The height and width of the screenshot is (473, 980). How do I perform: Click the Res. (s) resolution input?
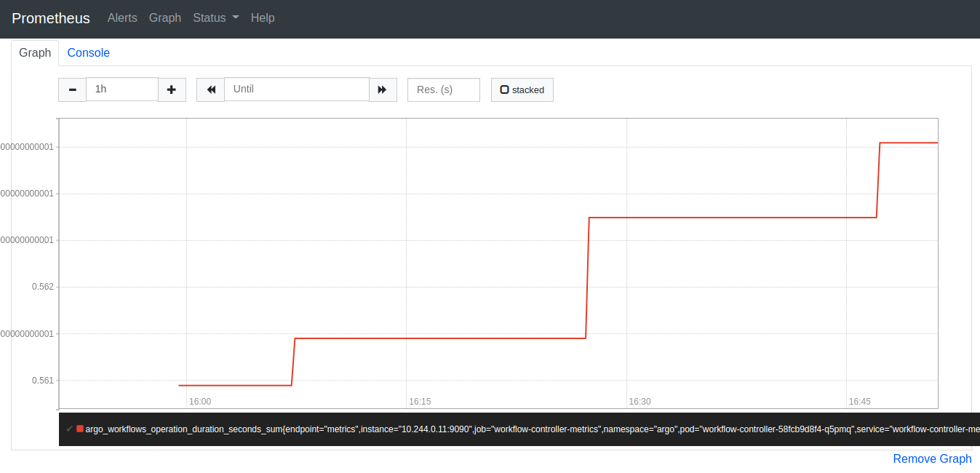(443, 89)
